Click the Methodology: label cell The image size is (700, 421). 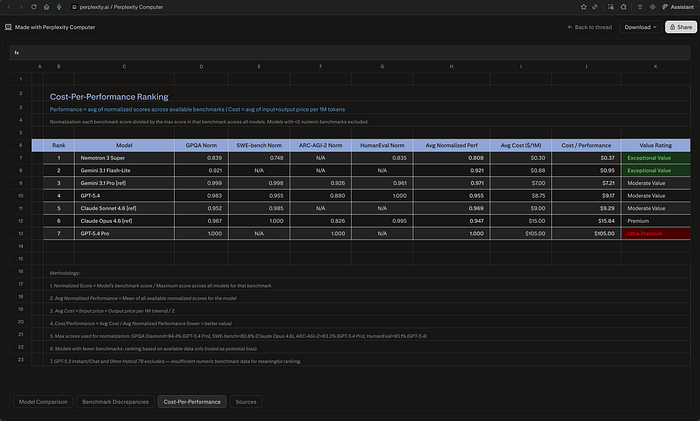coord(65,273)
